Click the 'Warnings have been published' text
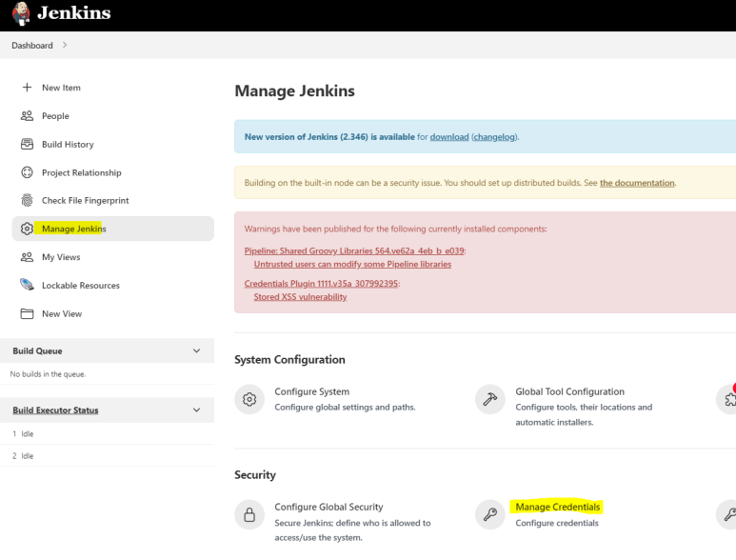 [x=396, y=229]
